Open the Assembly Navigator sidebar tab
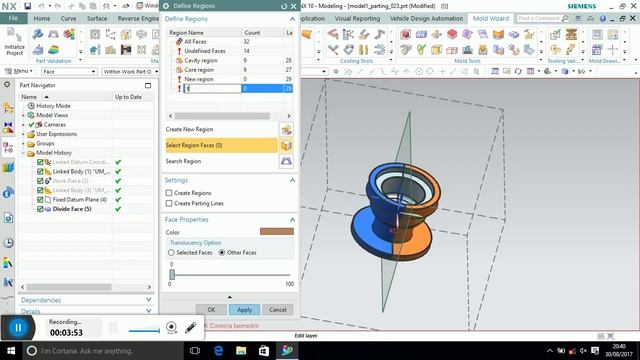 click(x=8, y=108)
